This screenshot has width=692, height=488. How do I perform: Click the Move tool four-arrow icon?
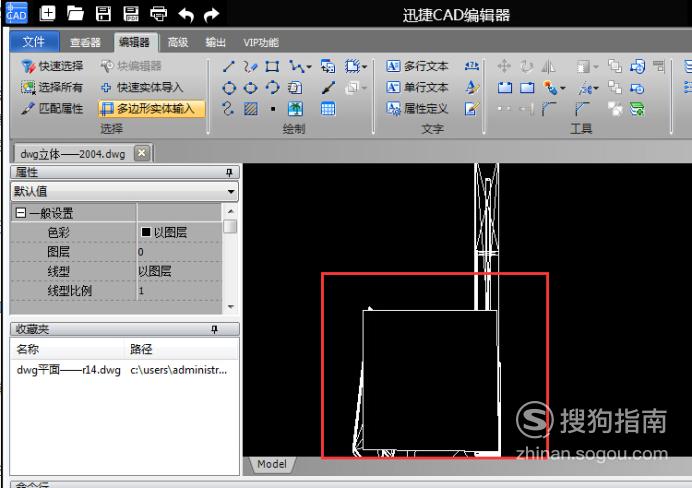tap(504, 67)
